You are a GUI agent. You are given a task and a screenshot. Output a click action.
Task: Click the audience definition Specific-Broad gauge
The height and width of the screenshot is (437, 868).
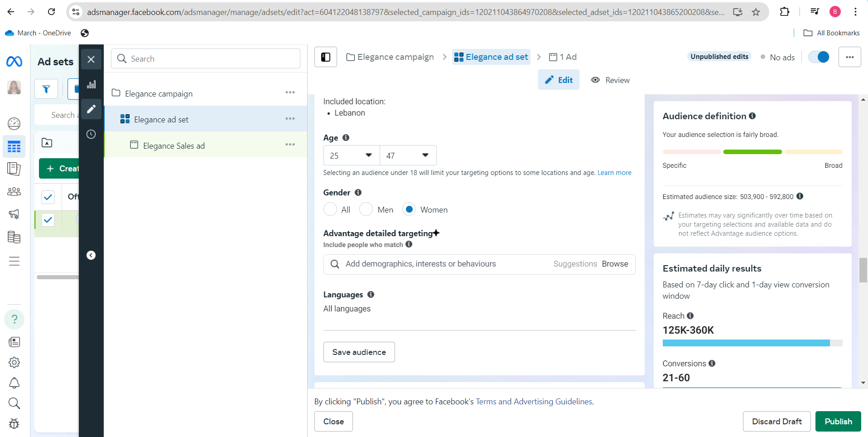click(x=752, y=152)
